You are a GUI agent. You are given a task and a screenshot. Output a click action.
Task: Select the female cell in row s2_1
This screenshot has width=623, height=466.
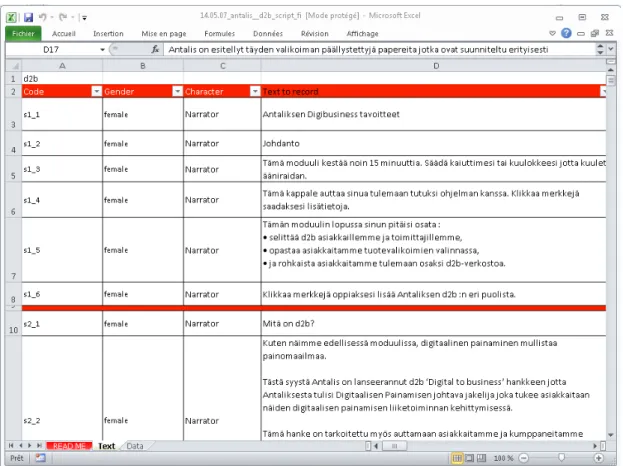[x=143, y=323]
